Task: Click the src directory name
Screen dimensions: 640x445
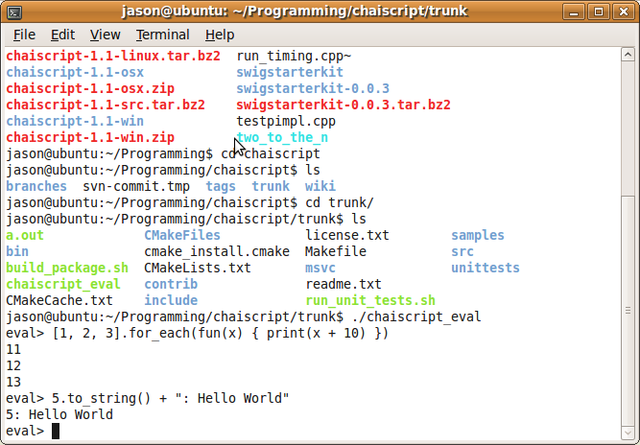Action: pos(462,251)
